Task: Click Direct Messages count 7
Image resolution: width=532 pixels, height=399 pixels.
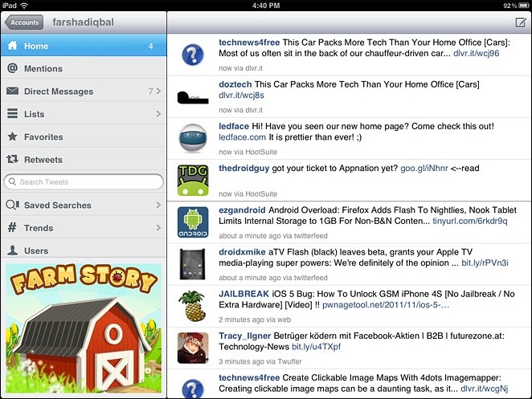Action: [x=150, y=92]
